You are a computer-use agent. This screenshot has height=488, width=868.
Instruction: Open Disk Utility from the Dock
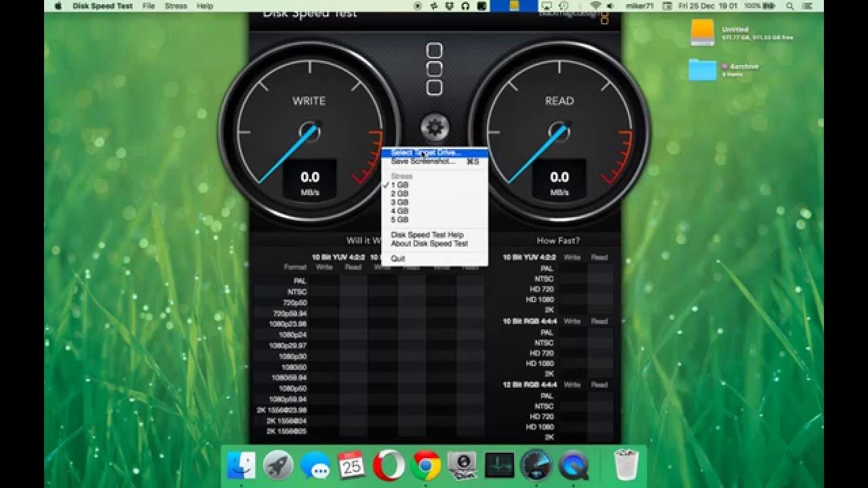click(x=463, y=466)
